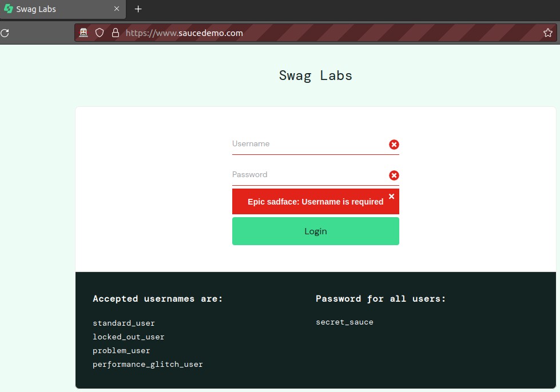This screenshot has height=392, width=560.
Task: Click the secret_sauce password text
Action: [x=344, y=322]
